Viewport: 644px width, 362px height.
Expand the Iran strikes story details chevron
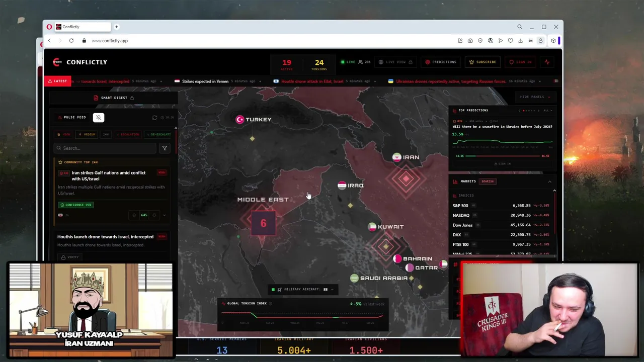(164, 215)
